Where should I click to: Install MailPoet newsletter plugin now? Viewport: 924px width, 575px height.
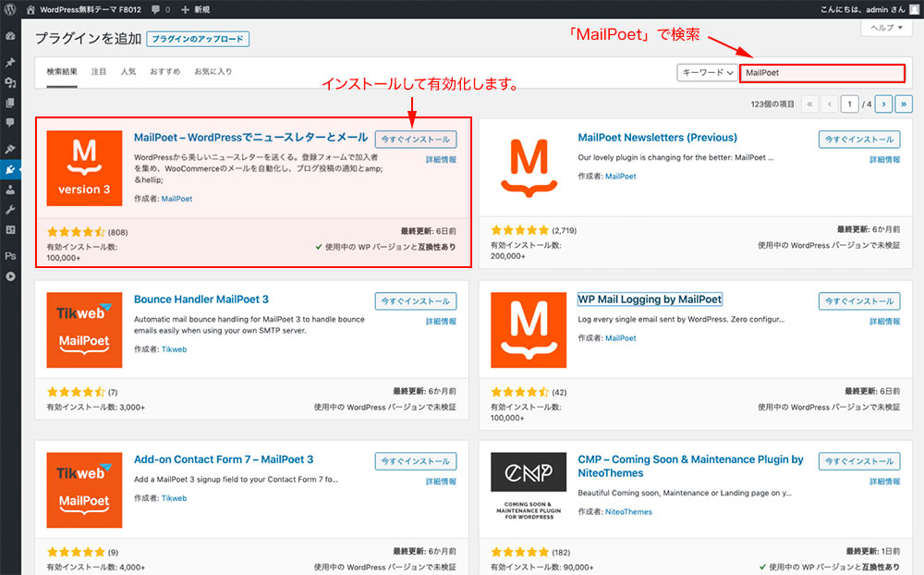point(416,140)
